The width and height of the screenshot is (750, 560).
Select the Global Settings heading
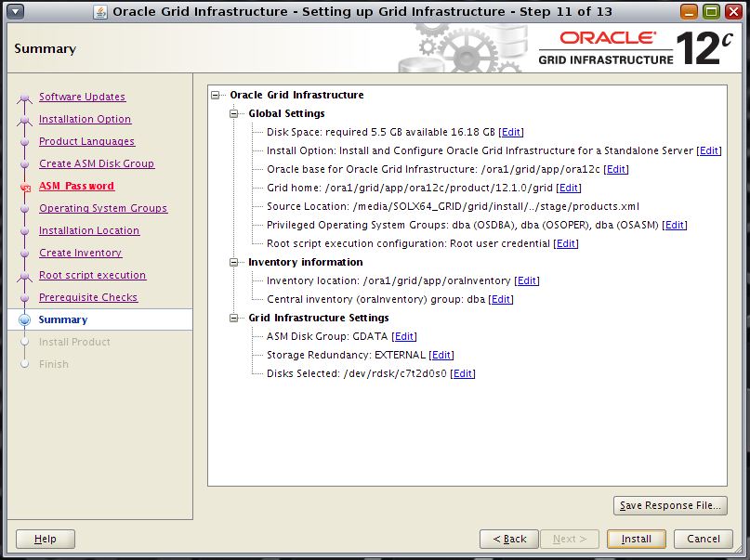coord(286,113)
